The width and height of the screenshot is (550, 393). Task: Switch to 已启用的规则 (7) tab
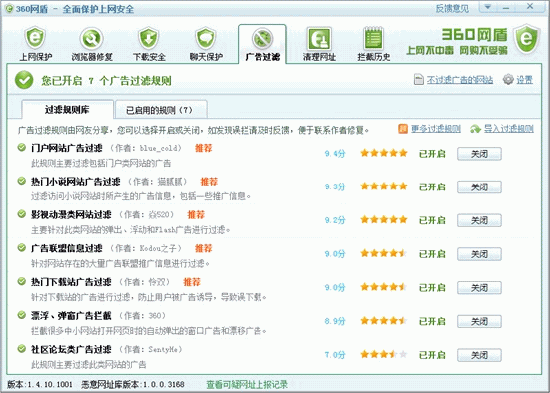pos(161,110)
